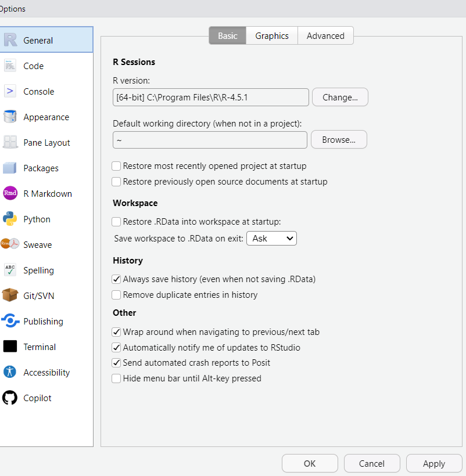The image size is (466, 476).
Task: Click the Apply button
Action: pos(433,464)
